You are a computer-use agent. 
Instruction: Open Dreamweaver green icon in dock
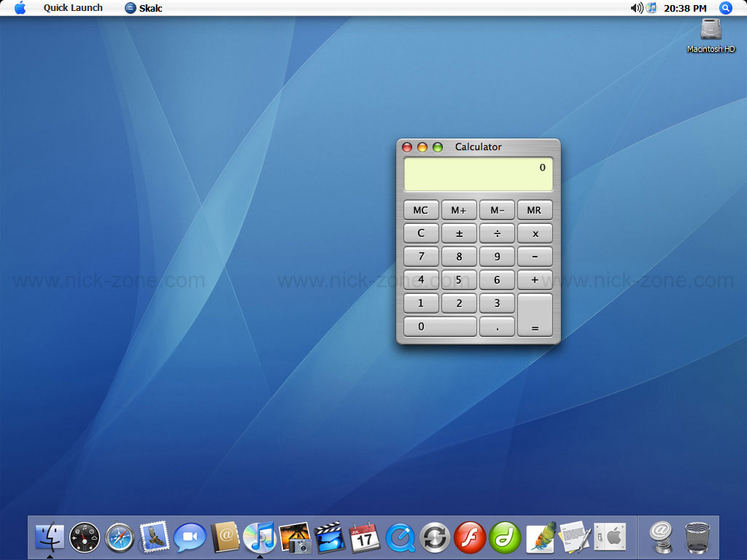505,538
